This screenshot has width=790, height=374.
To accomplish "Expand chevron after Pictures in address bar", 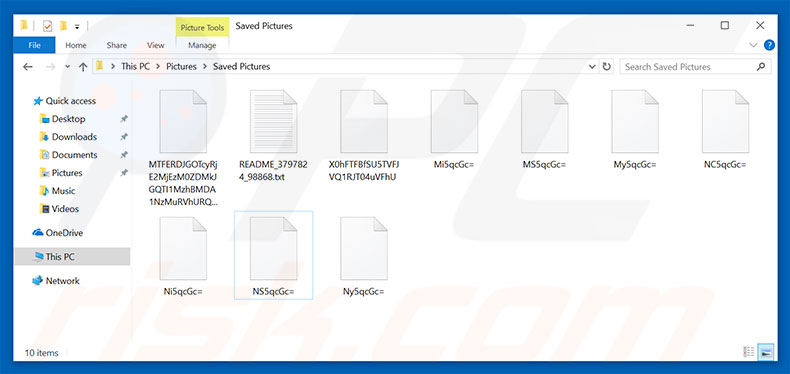I will [x=205, y=67].
